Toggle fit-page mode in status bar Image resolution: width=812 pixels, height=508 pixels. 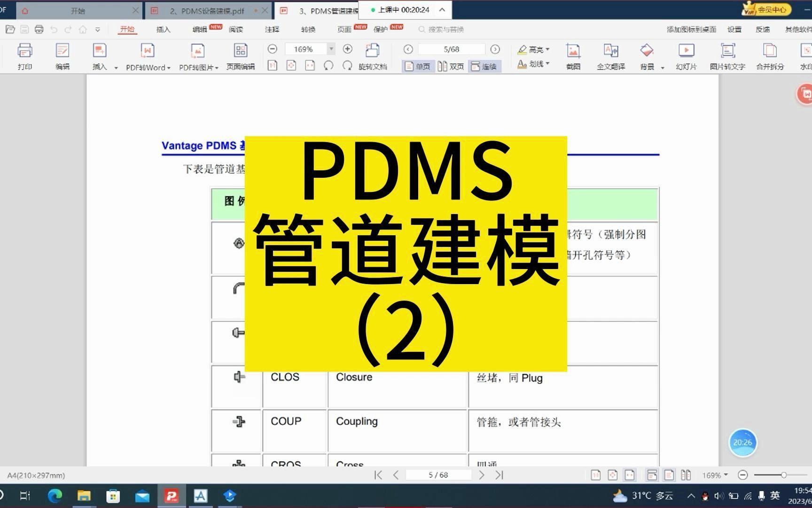pyautogui.click(x=612, y=475)
